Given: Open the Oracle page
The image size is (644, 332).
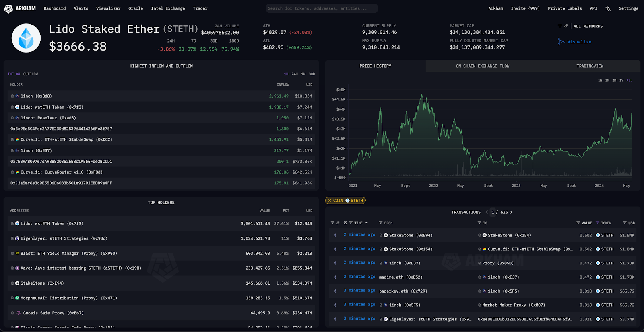Looking at the screenshot, I should coord(136,8).
